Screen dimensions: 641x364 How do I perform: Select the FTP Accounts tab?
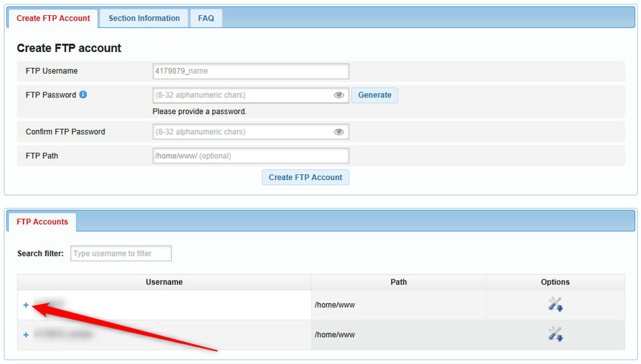(42, 222)
